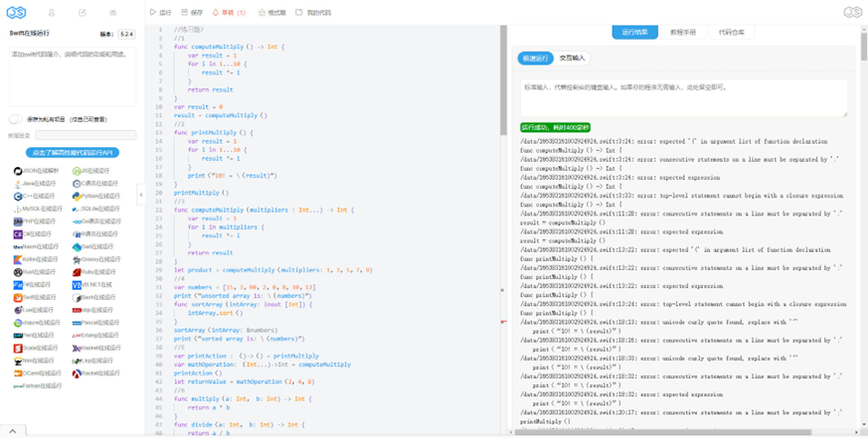Click the edit pencil icon in sidebar header
Screen dimensions: 868x438
pos(83,12)
